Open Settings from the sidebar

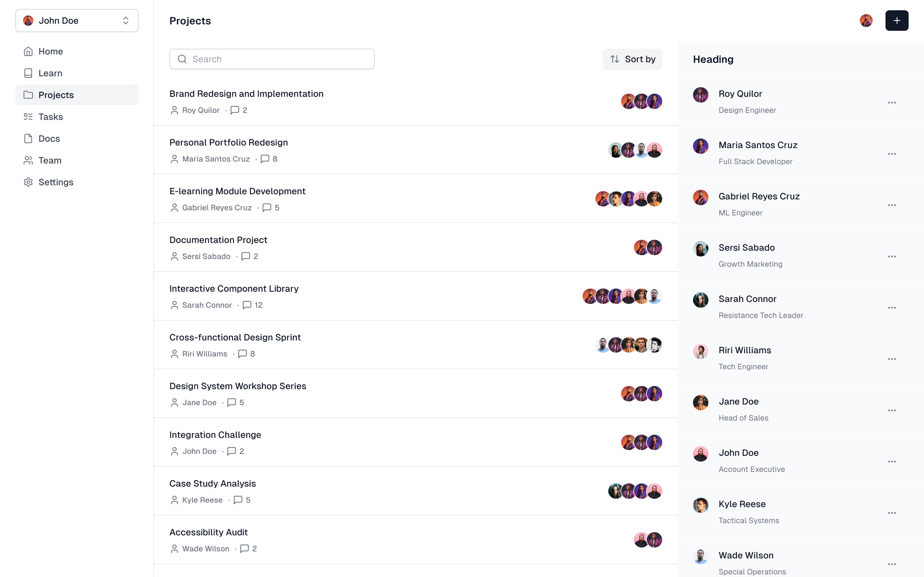coord(56,182)
